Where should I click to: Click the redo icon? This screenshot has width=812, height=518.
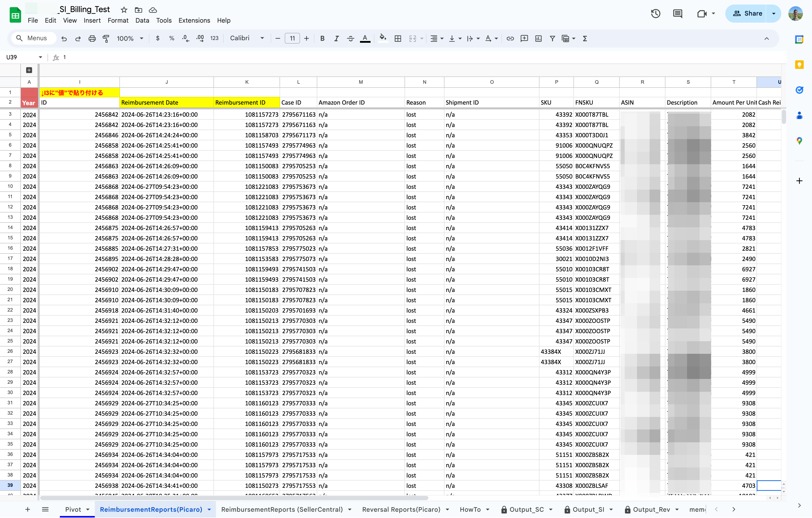[78, 38]
